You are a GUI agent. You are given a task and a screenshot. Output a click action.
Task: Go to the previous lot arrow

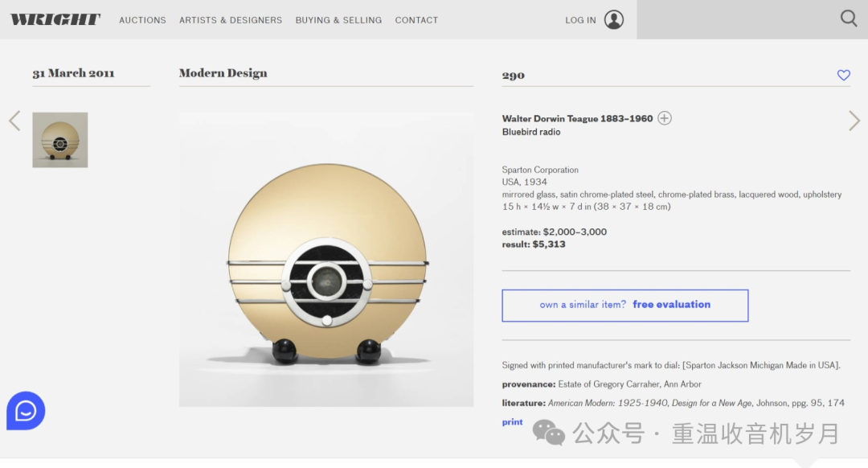click(14, 121)
